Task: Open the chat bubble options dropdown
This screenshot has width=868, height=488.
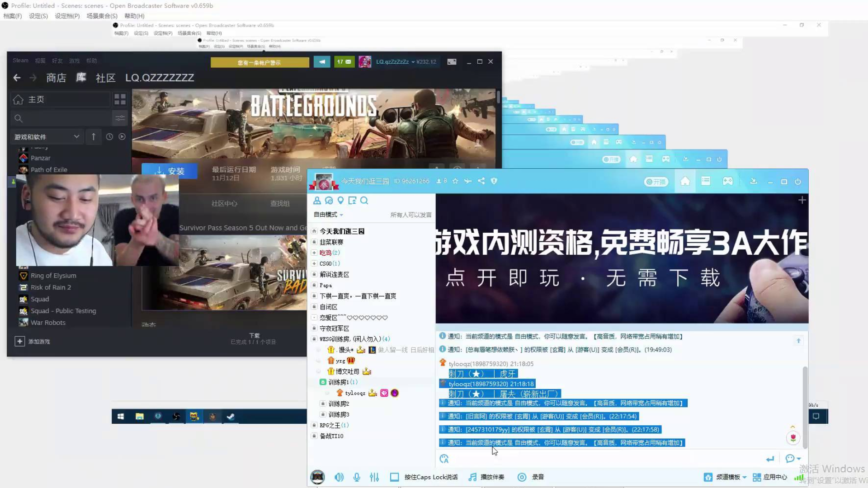Action: 793,459
